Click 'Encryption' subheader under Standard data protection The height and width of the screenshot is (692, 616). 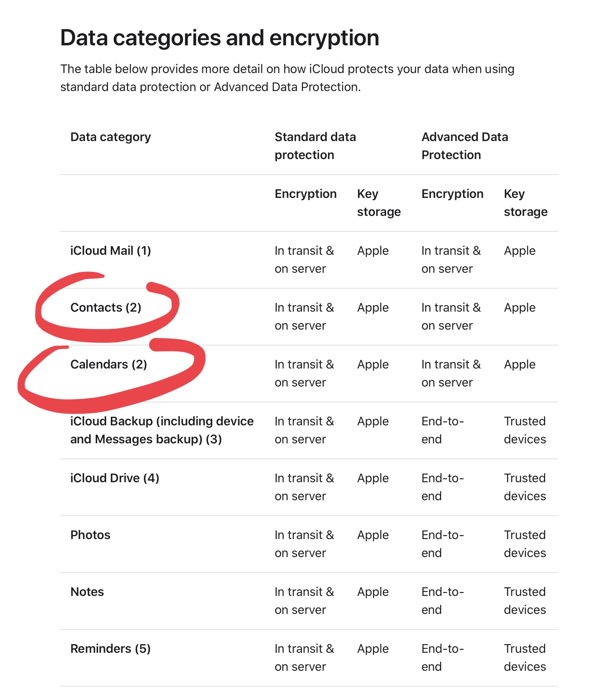[x=305, y=194]
